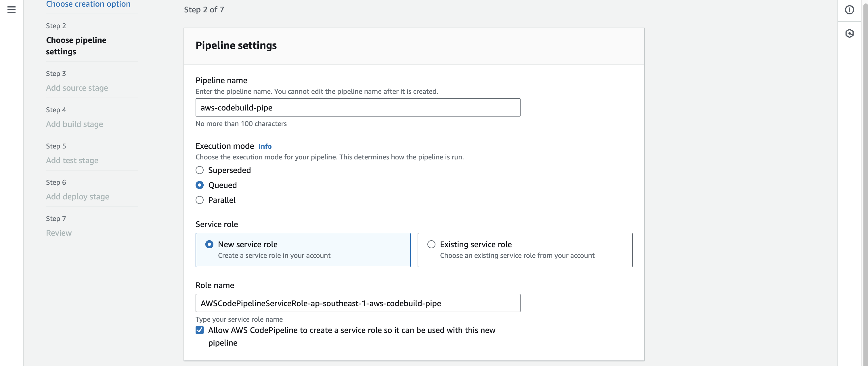The image size is (868, 366).
Task: Click the Role name input field
Action: pyautogui.click(x=357, y=303)
